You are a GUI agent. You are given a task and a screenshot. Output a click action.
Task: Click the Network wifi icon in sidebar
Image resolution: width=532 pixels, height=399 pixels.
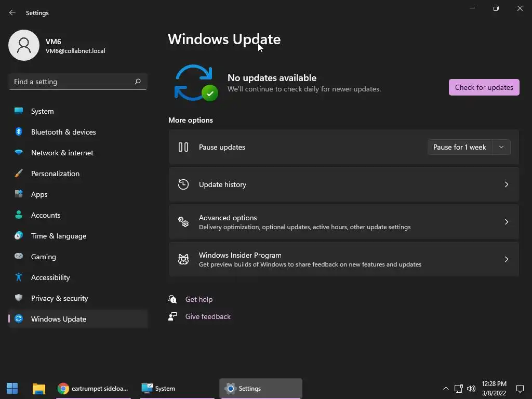tap(19, 152)
